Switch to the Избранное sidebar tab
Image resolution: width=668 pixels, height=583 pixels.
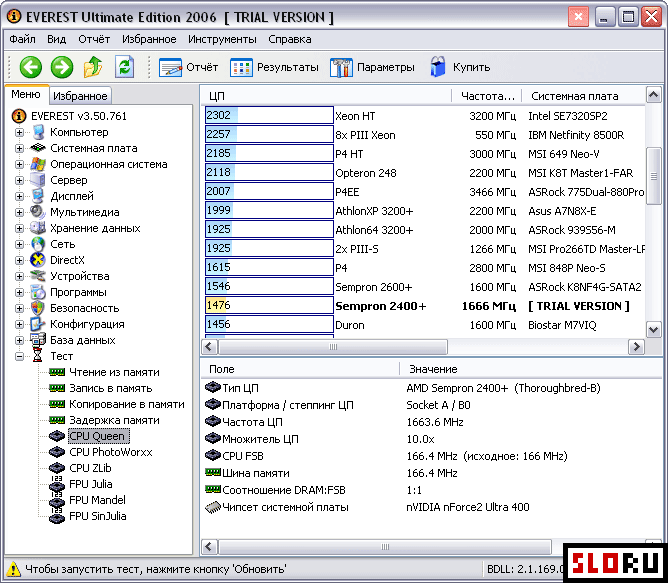coord(80,96)
